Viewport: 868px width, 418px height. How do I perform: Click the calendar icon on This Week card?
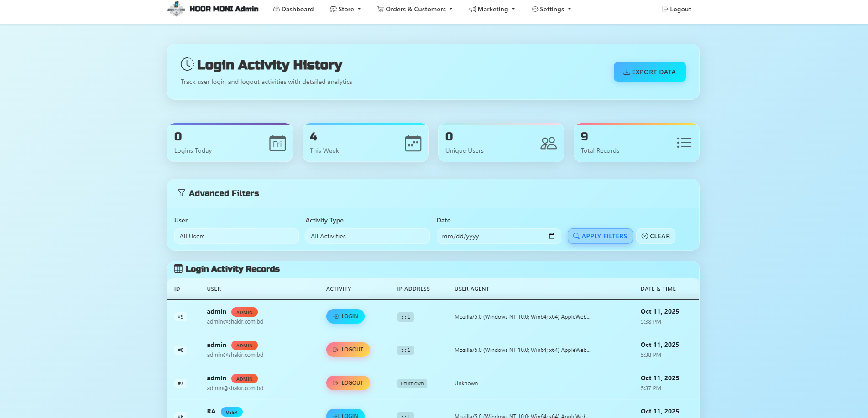coord(413,143)
